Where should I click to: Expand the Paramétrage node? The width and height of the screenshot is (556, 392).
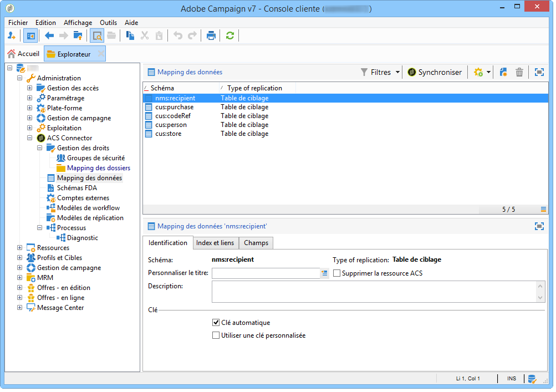30,98
